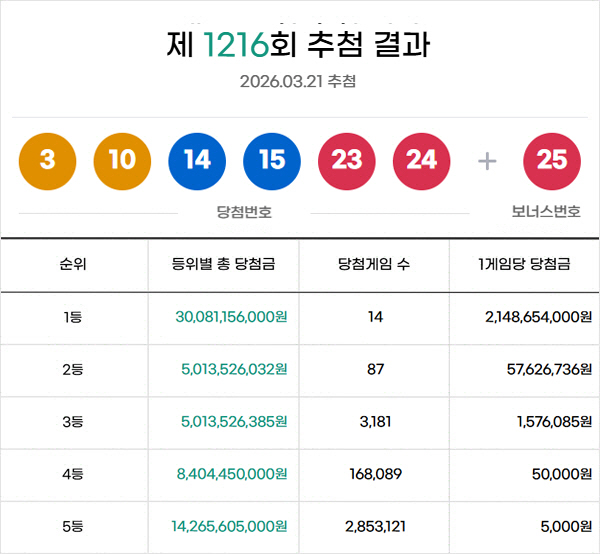Select the orange number 10 ball
The width and height of the screenshot is (600, 554).
122,161
